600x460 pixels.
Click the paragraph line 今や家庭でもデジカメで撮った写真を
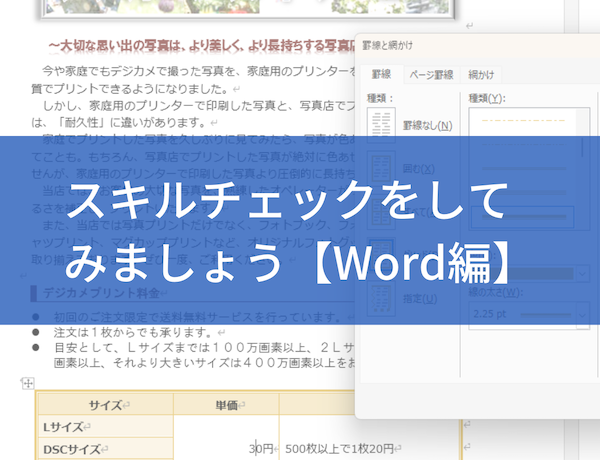199,71
